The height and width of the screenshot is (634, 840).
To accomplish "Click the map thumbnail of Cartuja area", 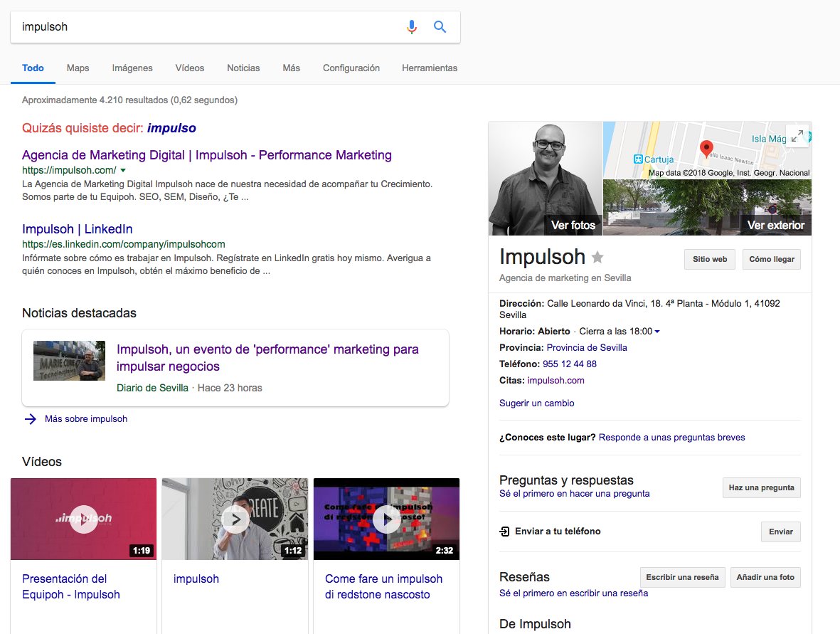I will tap(707, 150).
